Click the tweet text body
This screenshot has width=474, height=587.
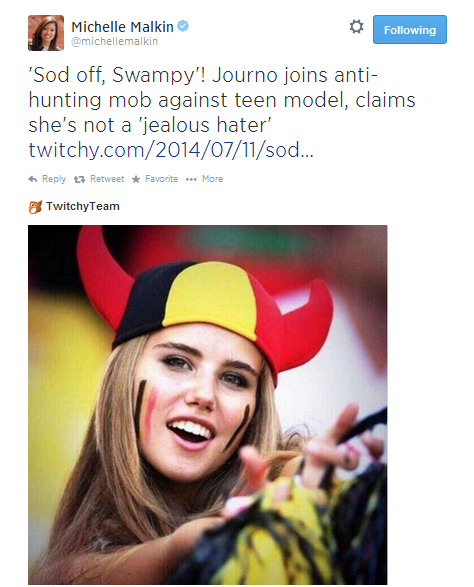tap(222, 112)
